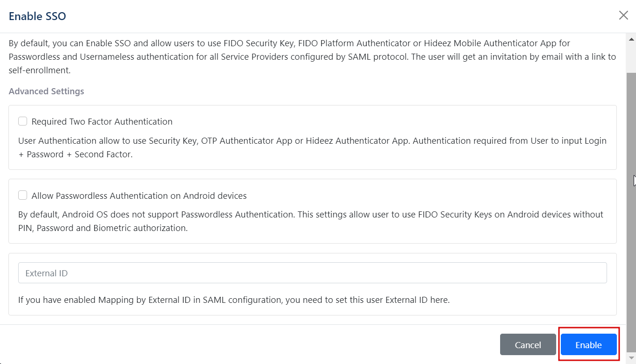
Task: Toggle Android passwordless via its label text
Action: 138,196
